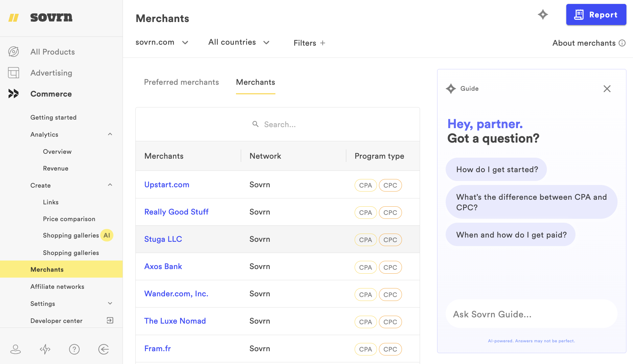Image resolution: width=633 pixels, height=364 pixels.
Task: Expand the Settings section
Action: coord(110,304)
